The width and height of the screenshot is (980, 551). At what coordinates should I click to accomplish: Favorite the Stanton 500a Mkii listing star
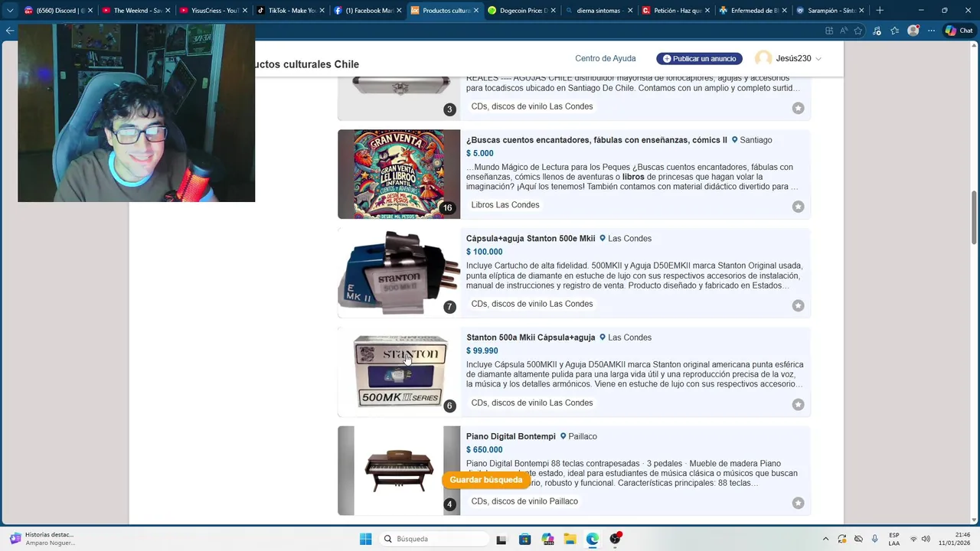(798, 404)
